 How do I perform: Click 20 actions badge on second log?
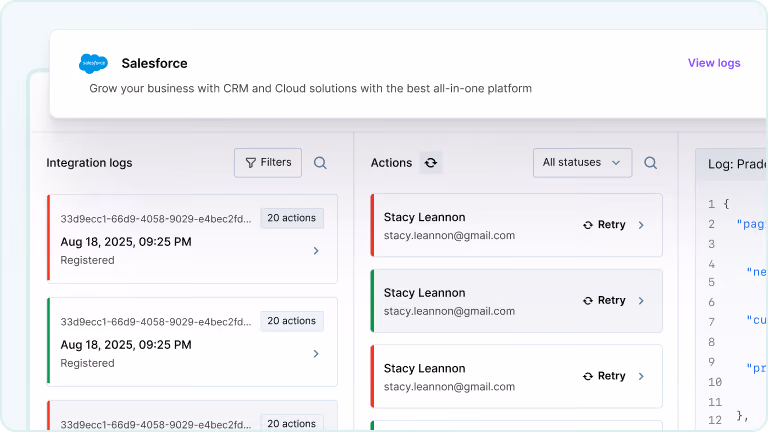[291, 321]
